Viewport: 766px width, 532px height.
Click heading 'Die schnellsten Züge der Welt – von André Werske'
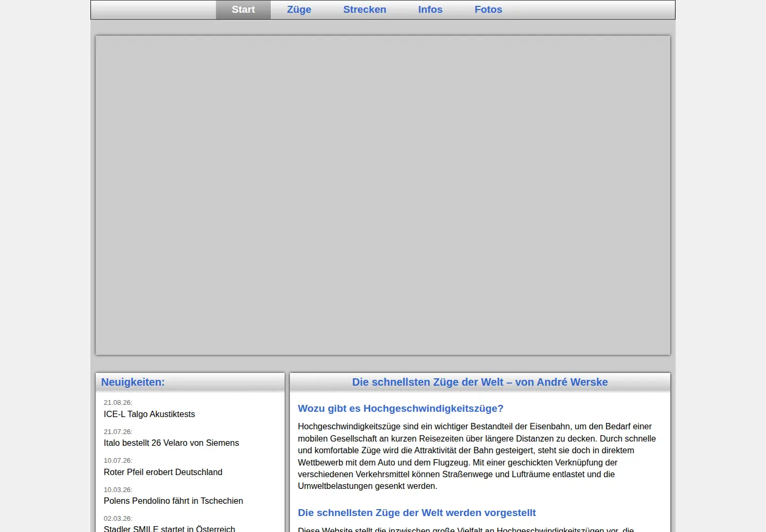(x=480, y=382)
